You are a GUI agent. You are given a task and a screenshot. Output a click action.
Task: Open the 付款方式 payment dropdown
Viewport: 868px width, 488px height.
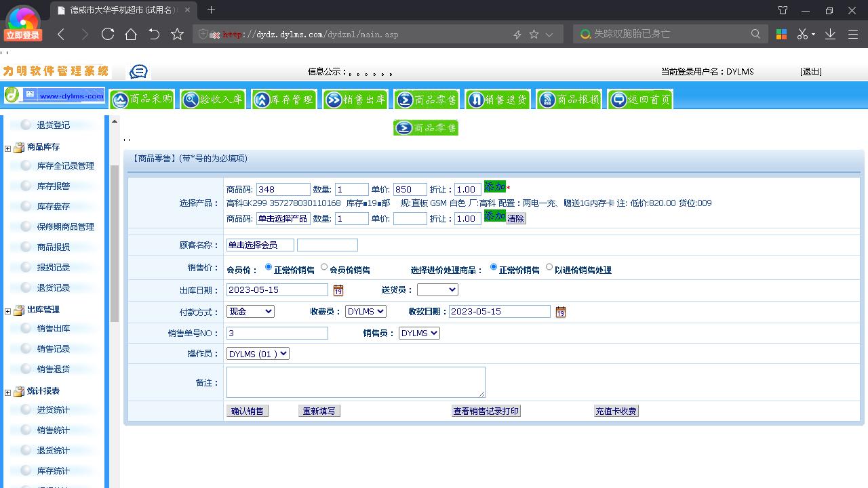point(250,311)
